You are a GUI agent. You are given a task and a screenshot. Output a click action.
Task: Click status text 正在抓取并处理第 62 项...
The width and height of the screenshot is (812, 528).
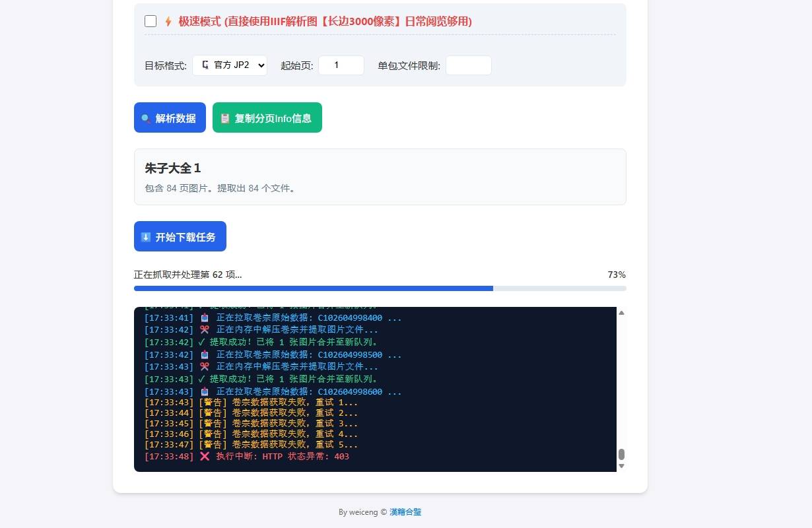click(187, 275)
